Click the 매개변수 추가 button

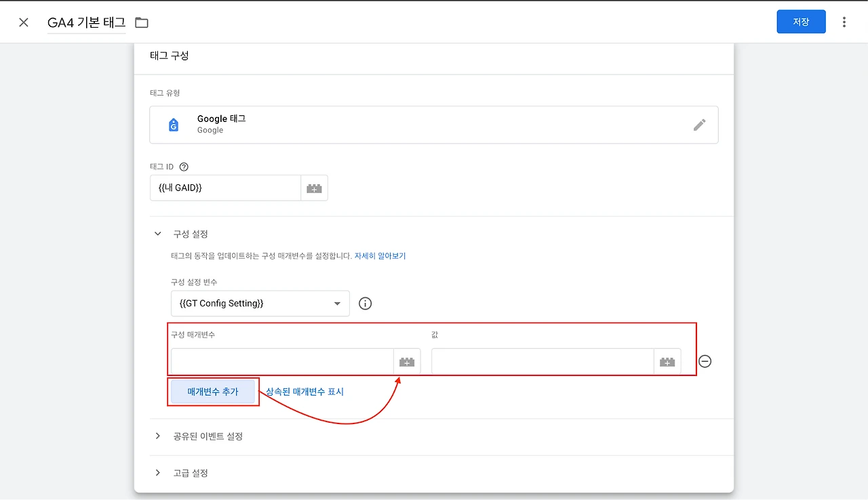click(x=213, y=392)
